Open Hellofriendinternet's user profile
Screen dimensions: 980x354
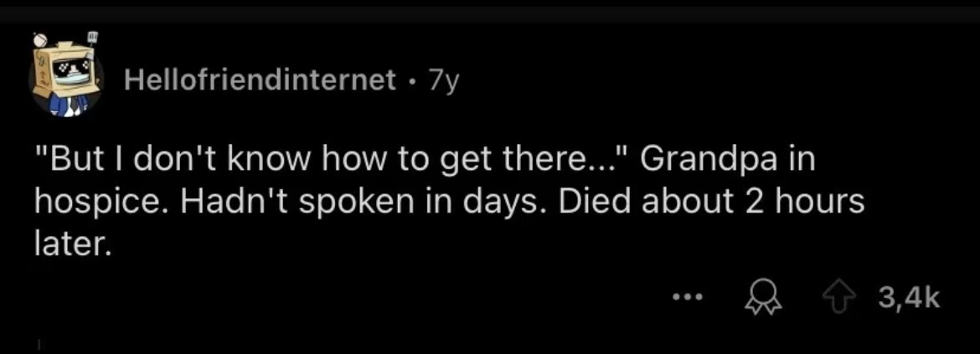point(260,80)
